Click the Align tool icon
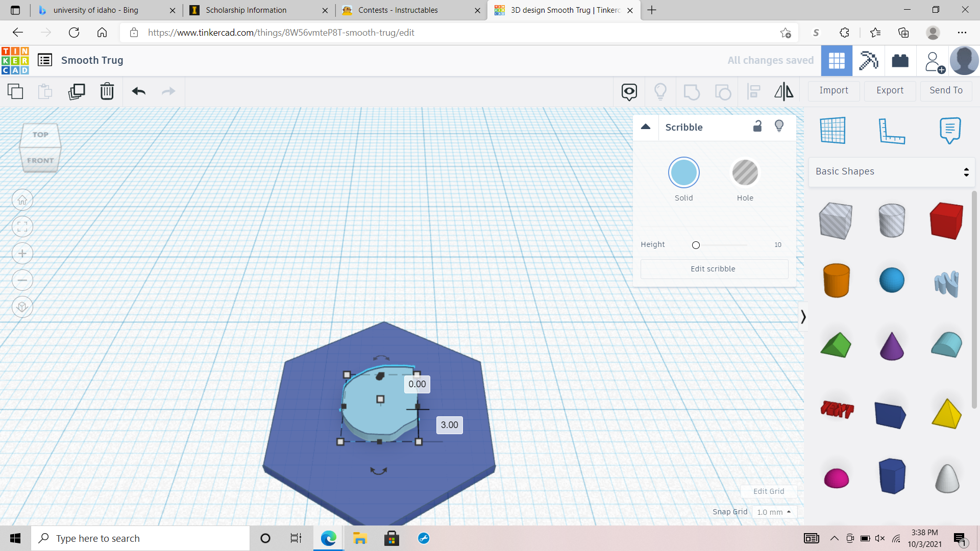This screenshot has width=980, height=551. click(x=754, y=91)
